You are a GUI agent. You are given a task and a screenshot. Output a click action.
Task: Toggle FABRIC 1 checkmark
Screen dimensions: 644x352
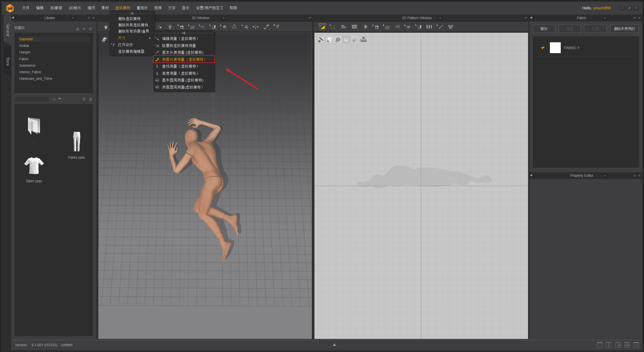(543, 48)
